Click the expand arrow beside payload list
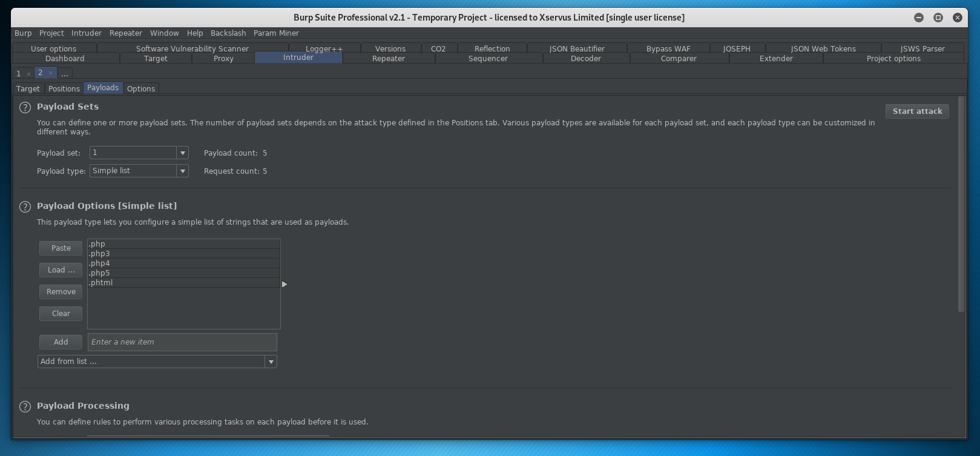The height and width of the screenshot is (456, 980). pos(284,284)
